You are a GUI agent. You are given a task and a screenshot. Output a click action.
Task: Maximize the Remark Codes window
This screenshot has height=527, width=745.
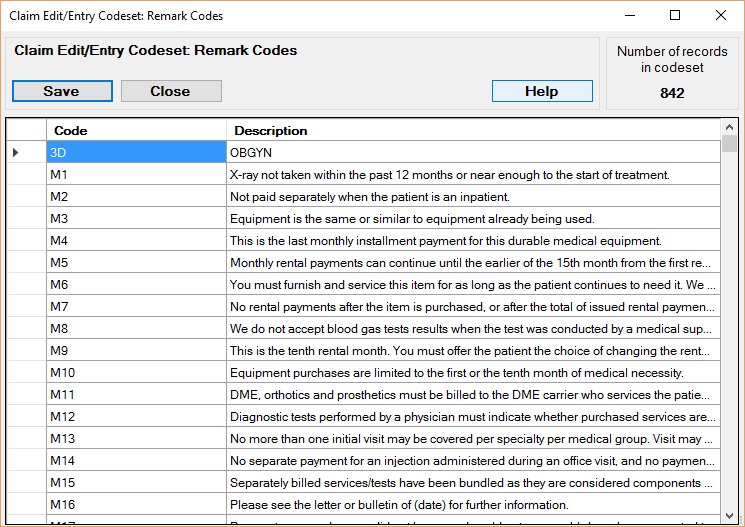click(675, 15)
